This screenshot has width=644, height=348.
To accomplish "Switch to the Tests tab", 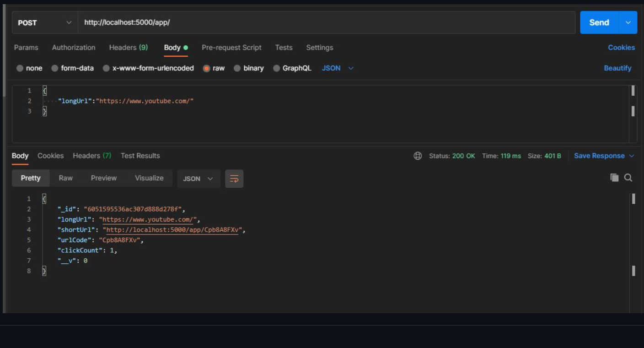I will pos(284,48).
